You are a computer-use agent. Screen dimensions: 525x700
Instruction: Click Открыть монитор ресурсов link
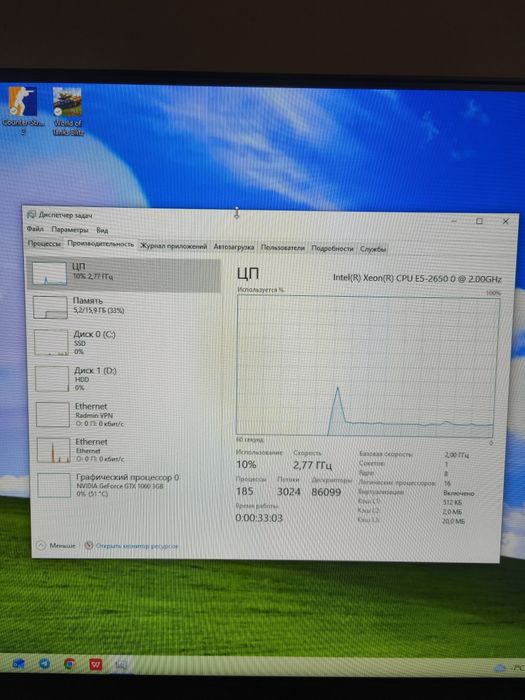[137, 546]
